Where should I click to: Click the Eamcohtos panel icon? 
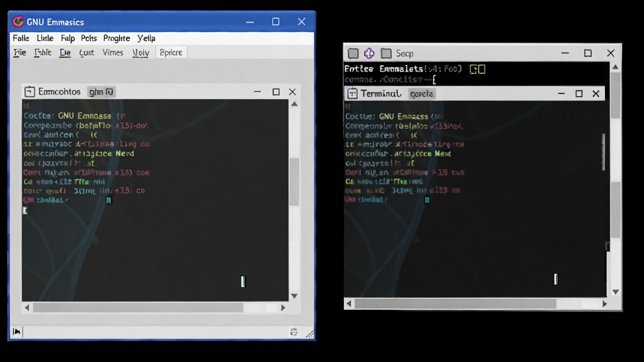pyautogui.click(x=30, y=92)
